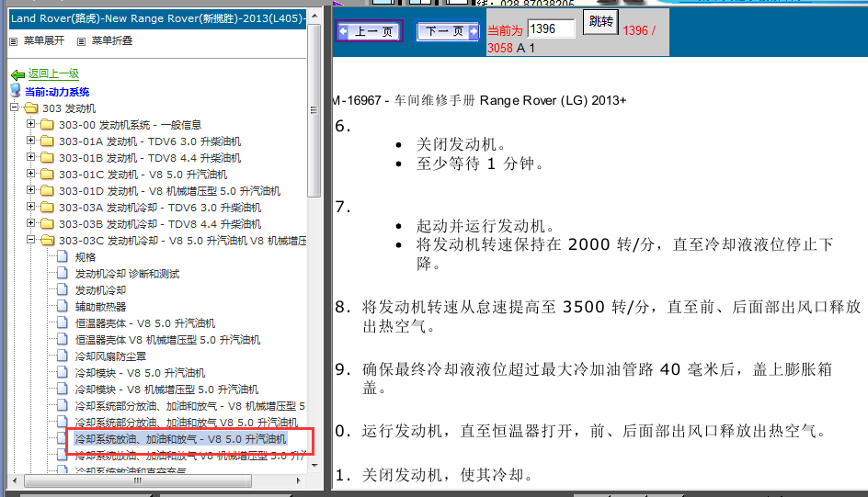Click folder icon of 303-00 发动机系统

click(x=47, y=124)
